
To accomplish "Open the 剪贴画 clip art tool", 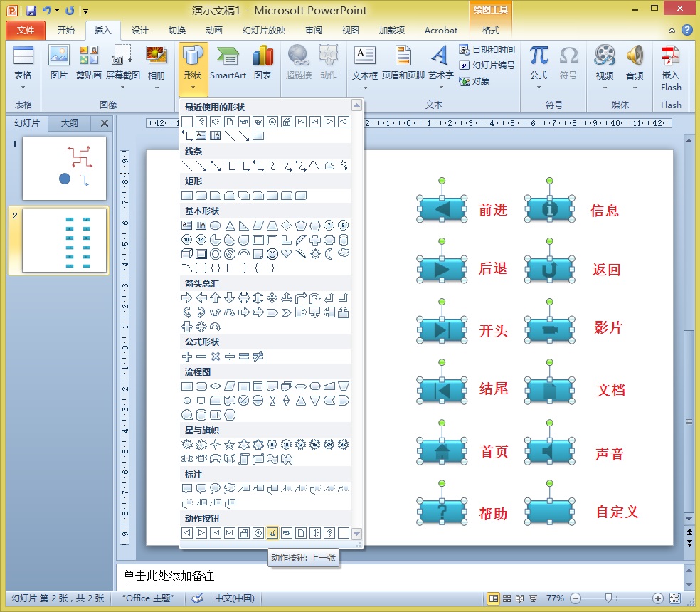I will point(88,63).
